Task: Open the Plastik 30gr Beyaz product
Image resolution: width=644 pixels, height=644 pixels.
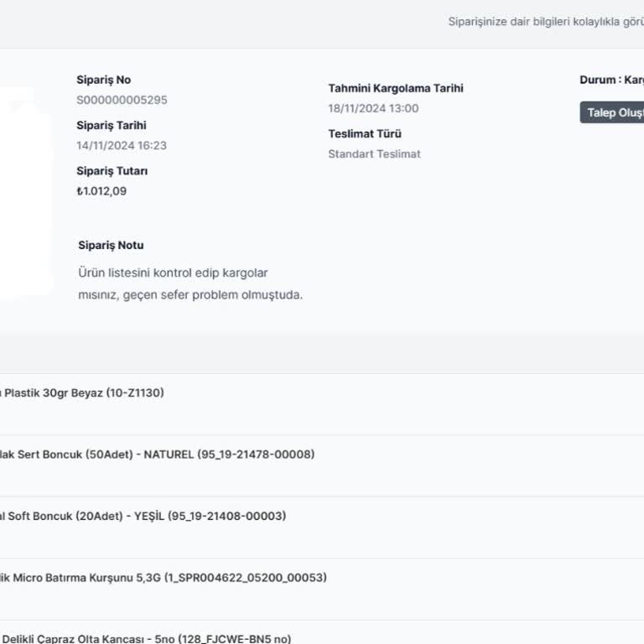Action: (84, 392)
